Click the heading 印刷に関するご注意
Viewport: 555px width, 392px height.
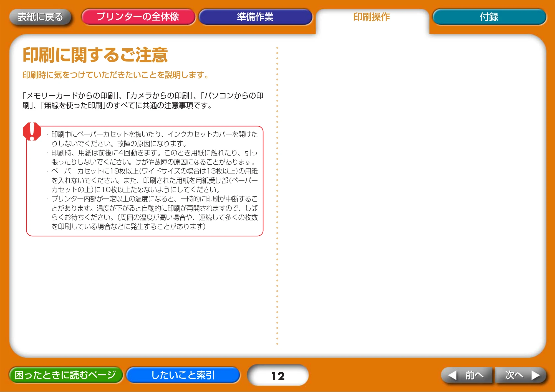coord(95,55)
